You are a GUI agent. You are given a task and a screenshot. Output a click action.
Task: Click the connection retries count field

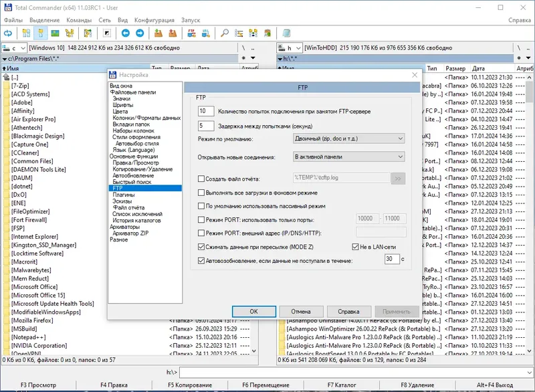[206, 111]
